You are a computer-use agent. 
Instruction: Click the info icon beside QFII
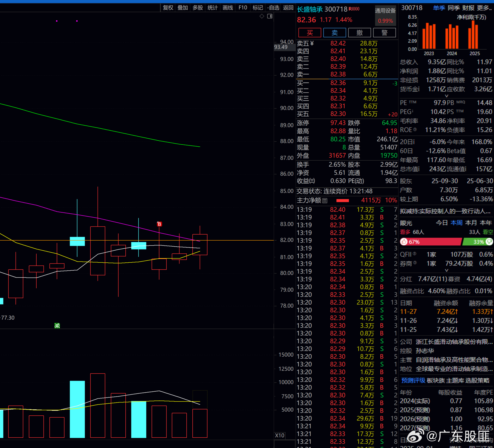tap(415, 254)
